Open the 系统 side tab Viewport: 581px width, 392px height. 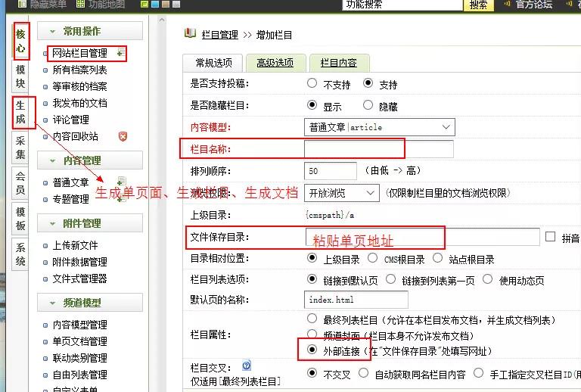pyautogui.click(x=20, y=254)
